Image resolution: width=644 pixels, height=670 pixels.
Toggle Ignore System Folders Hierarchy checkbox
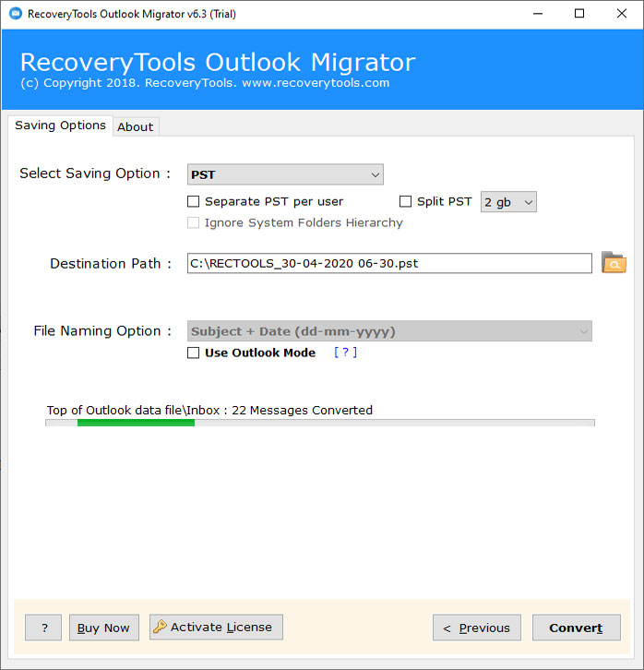tap(194, 222)
